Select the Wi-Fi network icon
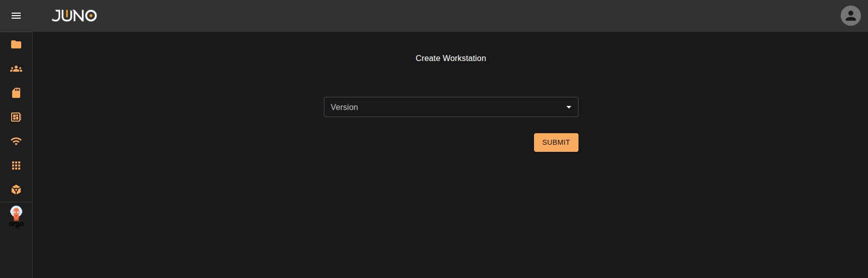 16,141
